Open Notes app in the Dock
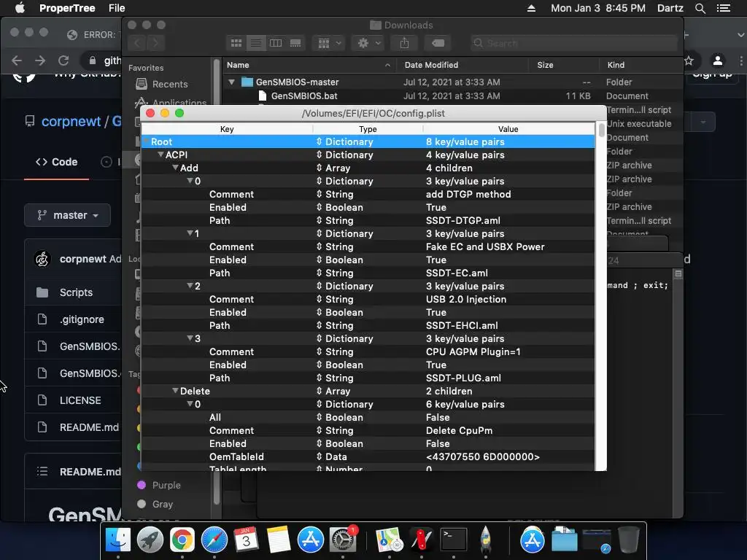Viewport: 747px width, 560px height. click(279, 540)
